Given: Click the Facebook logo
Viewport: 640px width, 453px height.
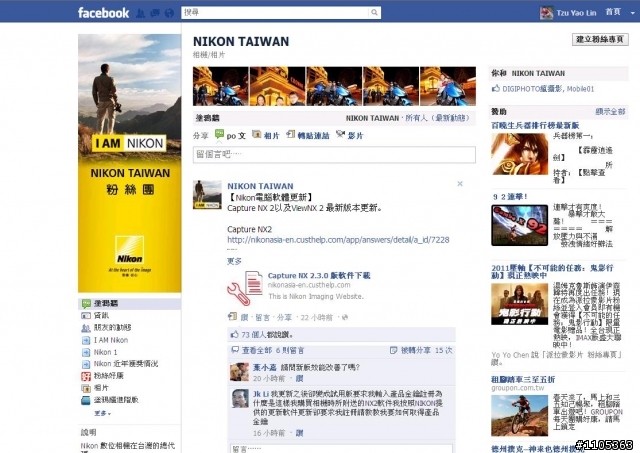Looking at the screenshot, I should pos(103,13).
